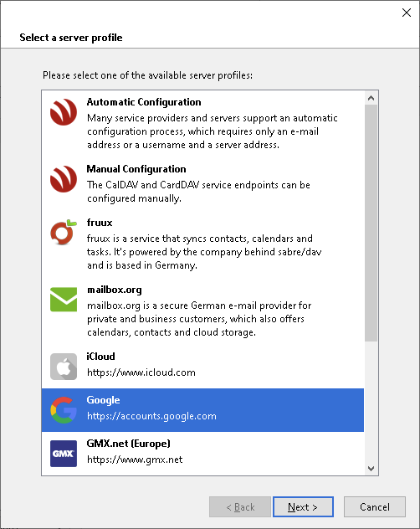Select the mailbox.org profile heading
420x529 pixels.
[x=115, y=290]
